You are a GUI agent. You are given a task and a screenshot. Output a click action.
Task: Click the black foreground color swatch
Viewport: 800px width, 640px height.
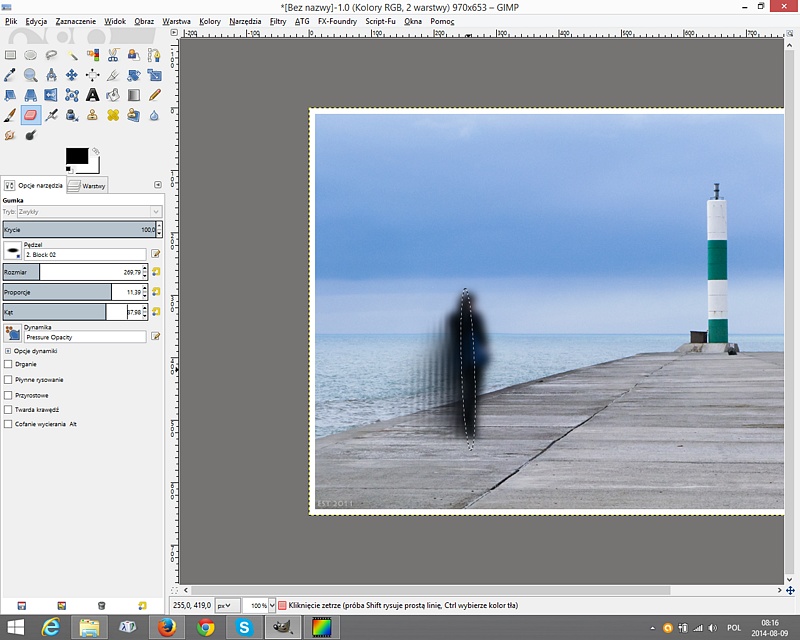point(76,155)
